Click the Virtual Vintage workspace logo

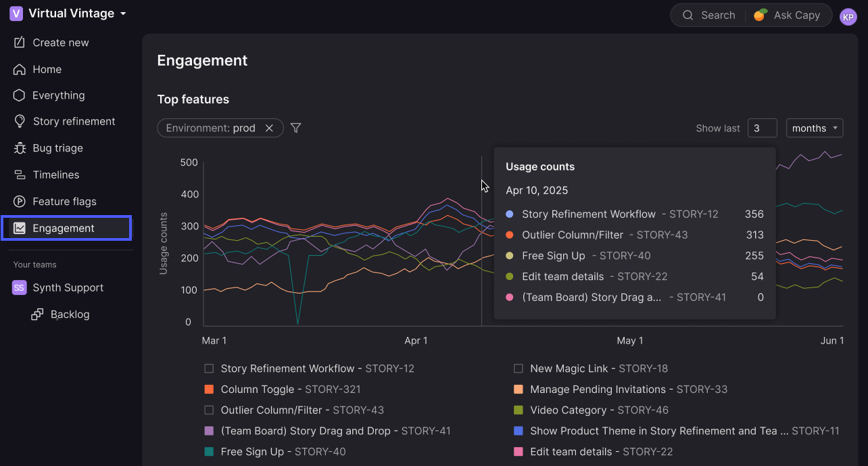(x=16, y=14)
